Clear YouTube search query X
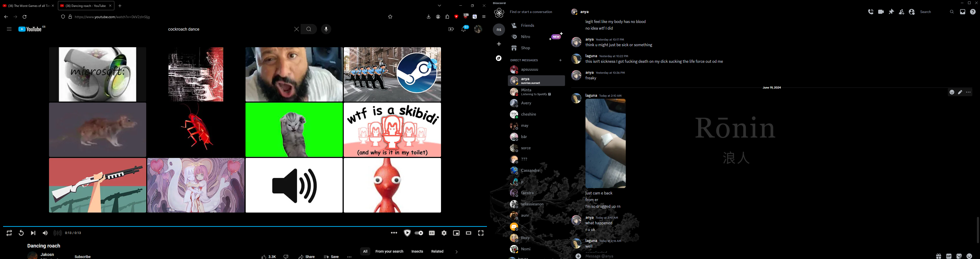Screen dimensions: 980x259 coord(296,29)
